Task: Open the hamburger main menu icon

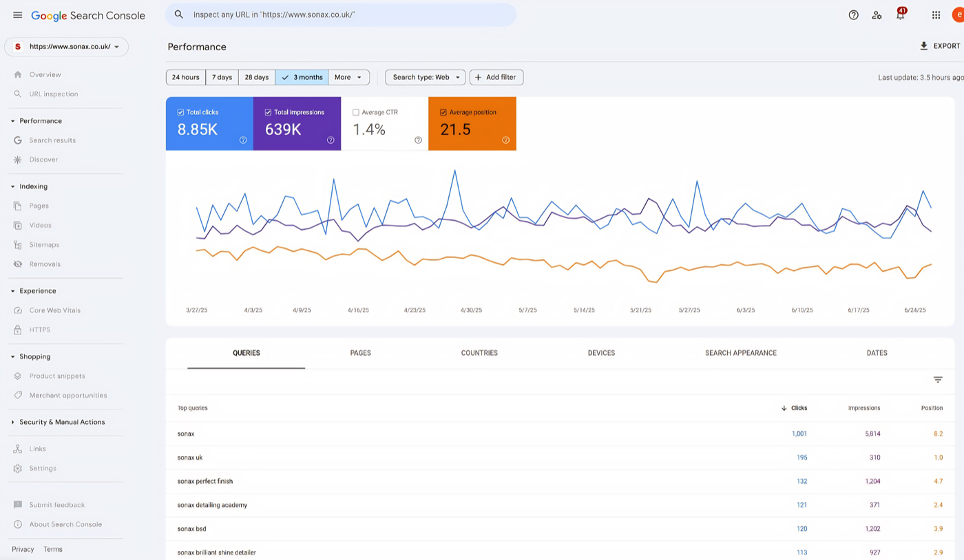Action: [x=17, y=15]
